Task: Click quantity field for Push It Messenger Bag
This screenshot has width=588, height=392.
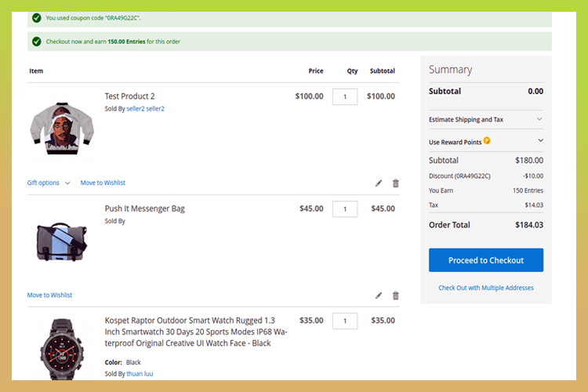Action: (345, 209)
